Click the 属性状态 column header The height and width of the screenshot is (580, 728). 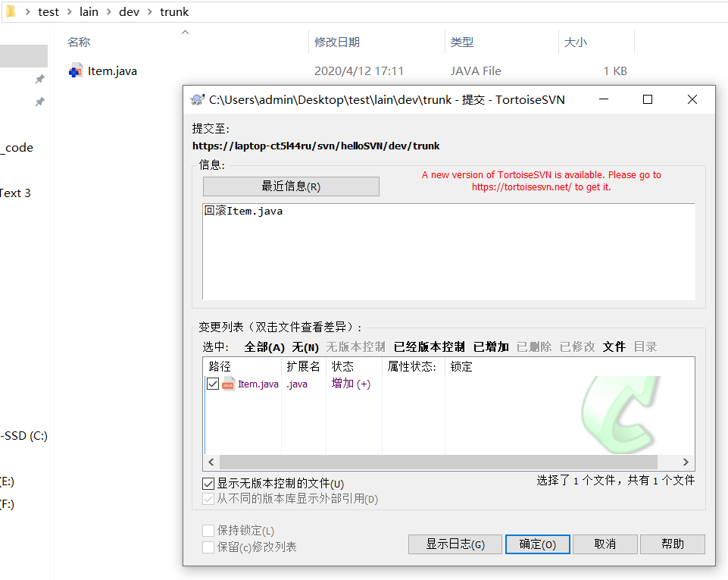(413, 367)
